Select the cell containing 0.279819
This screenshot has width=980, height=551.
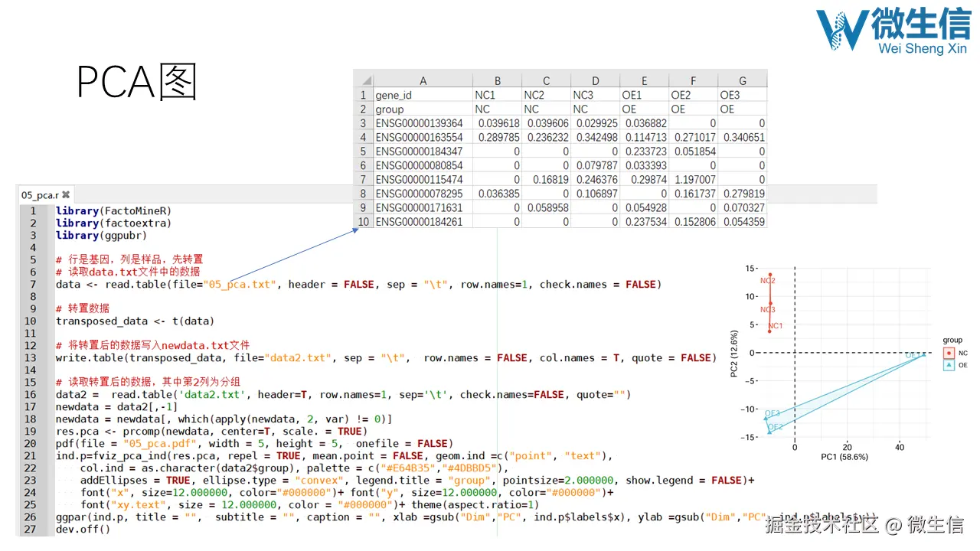742,194
